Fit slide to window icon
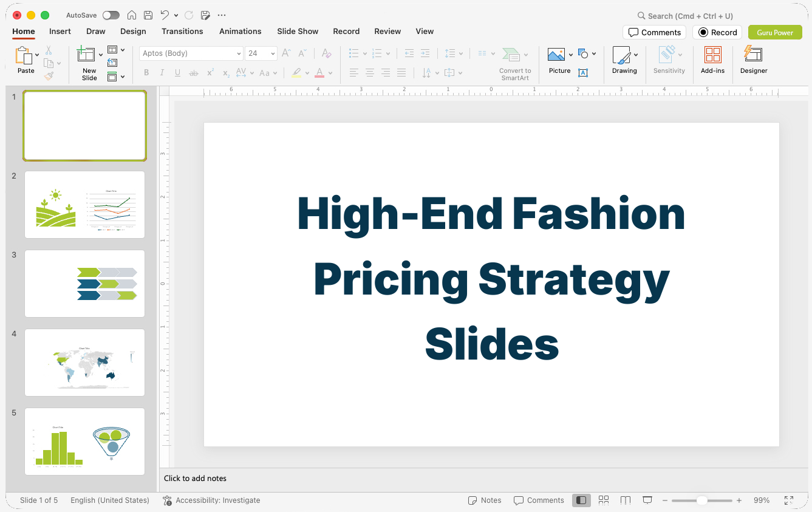 click(x=789, y=500)
